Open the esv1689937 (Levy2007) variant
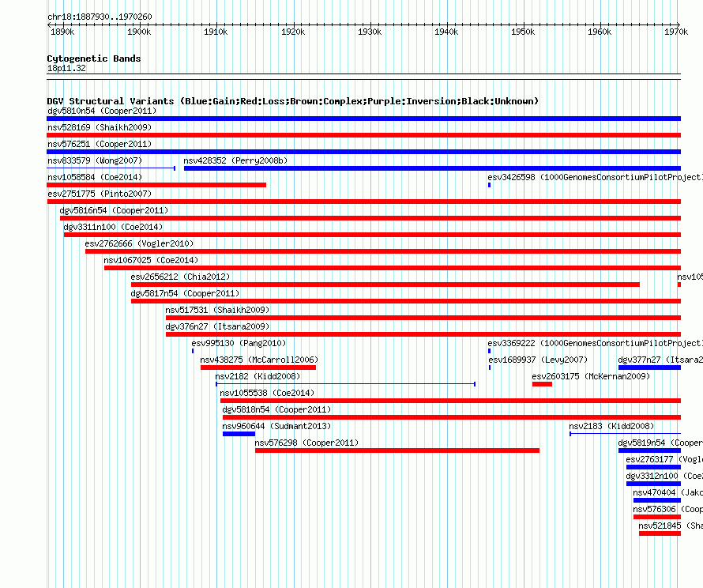 click(538, 360)
